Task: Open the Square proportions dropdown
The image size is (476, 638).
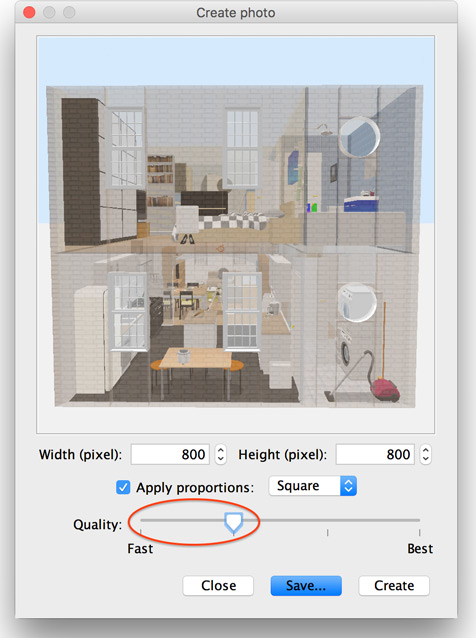Action: click(x=312, y=486)
